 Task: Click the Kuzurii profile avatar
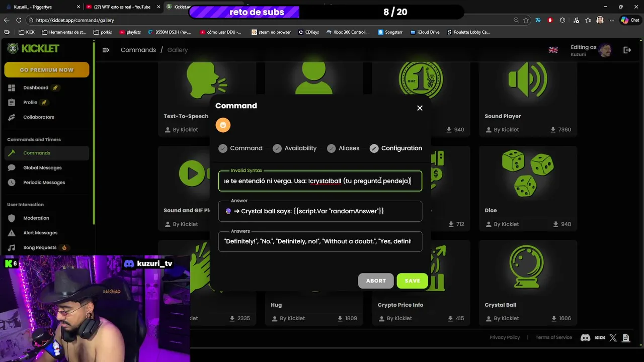tap(605, 50)
